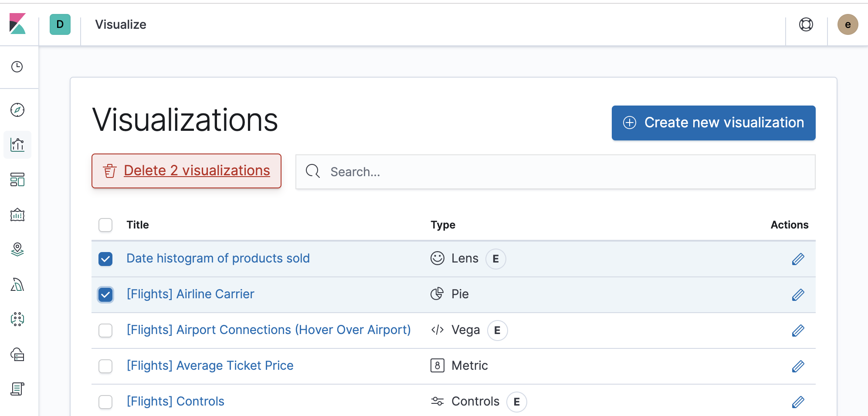Screen dimensions: 868x416
Task: Uncheck the Date histogram of products sold row
Action: [105, 259]
